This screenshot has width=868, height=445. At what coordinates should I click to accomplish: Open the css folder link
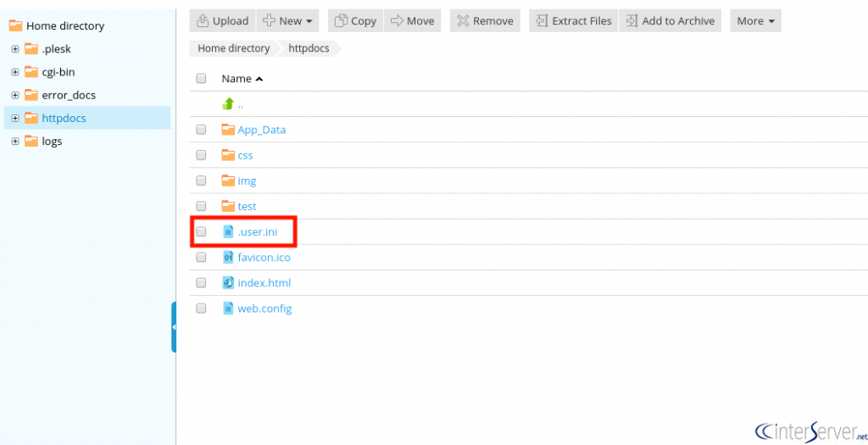[245, 155]
